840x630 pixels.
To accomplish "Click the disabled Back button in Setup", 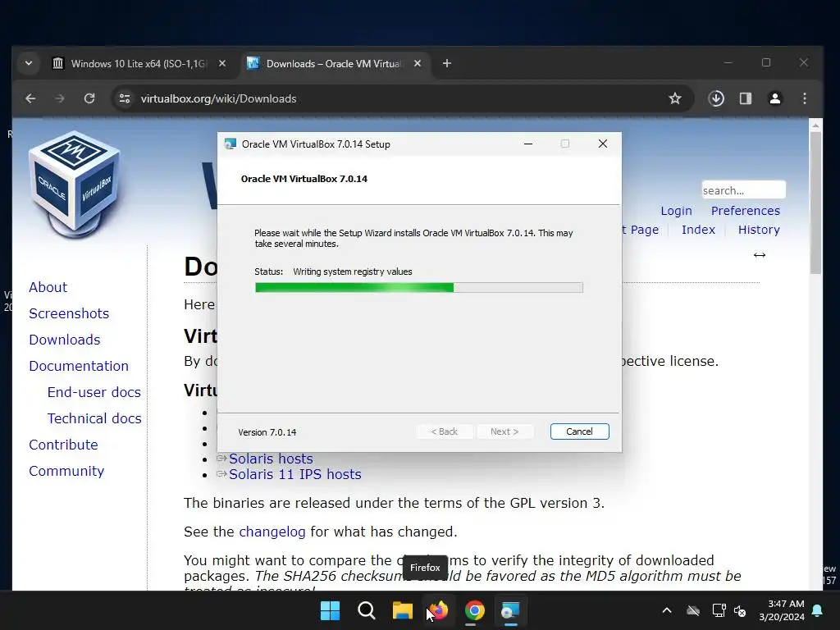I will pos(445,431).
